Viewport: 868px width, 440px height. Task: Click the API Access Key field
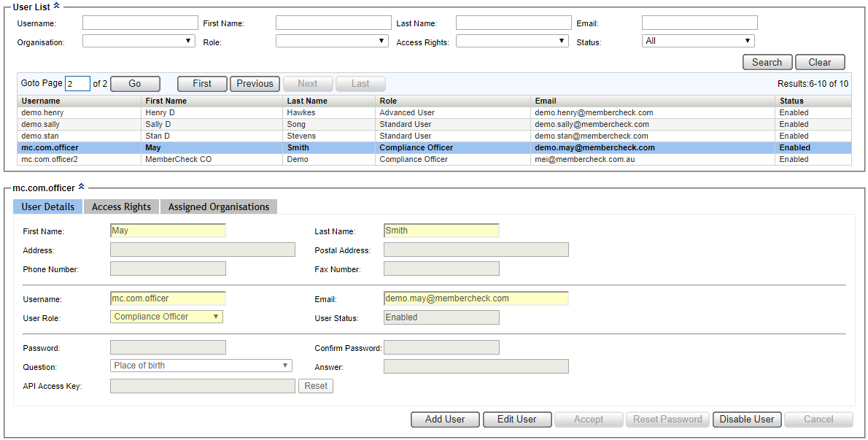pos(203,386)
